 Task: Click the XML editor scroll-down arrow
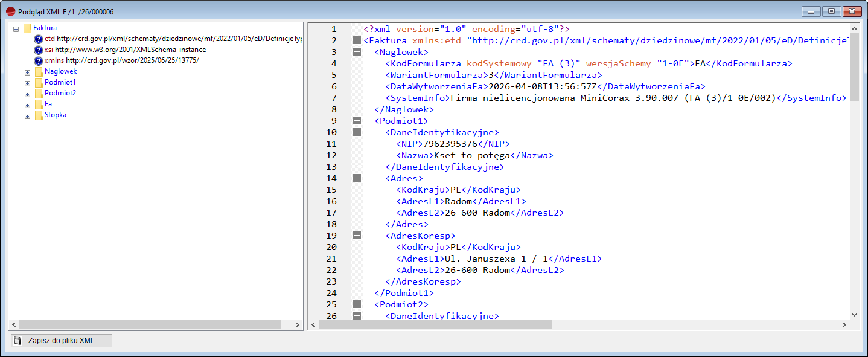click(x=854, y=314)
